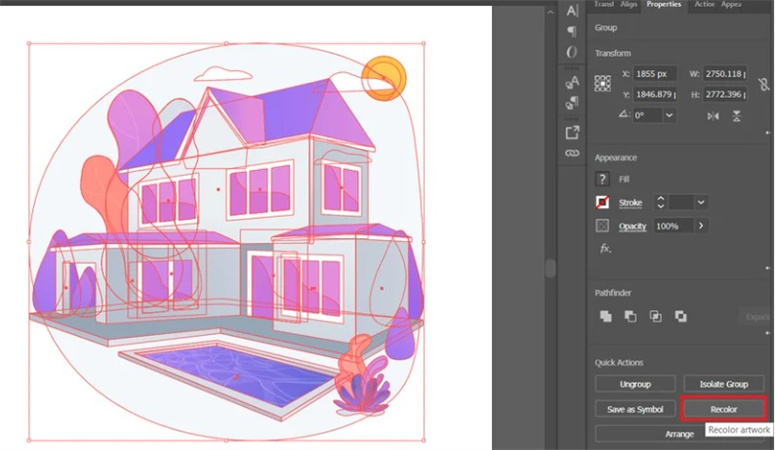Viewport: 775px width, 450px height.
Task: Click the Save as Symbol button
Action: click(635, 409)
